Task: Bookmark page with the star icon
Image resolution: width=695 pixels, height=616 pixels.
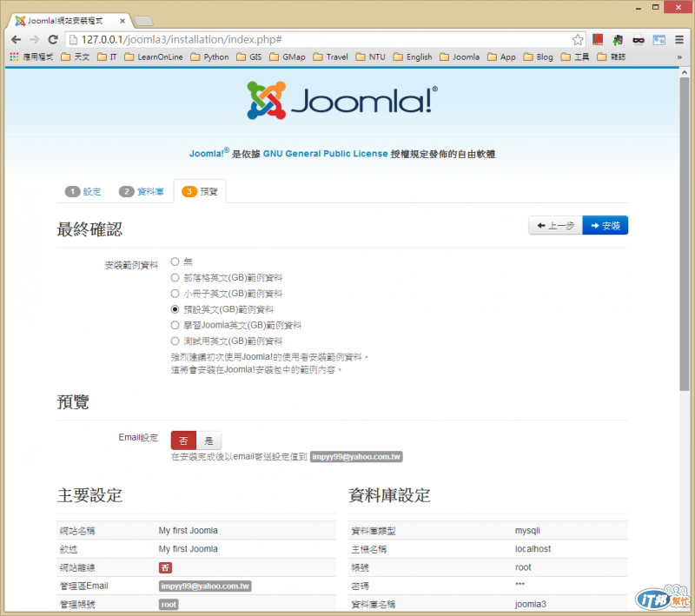Action: pyautogui.click(x=578, y=40)
